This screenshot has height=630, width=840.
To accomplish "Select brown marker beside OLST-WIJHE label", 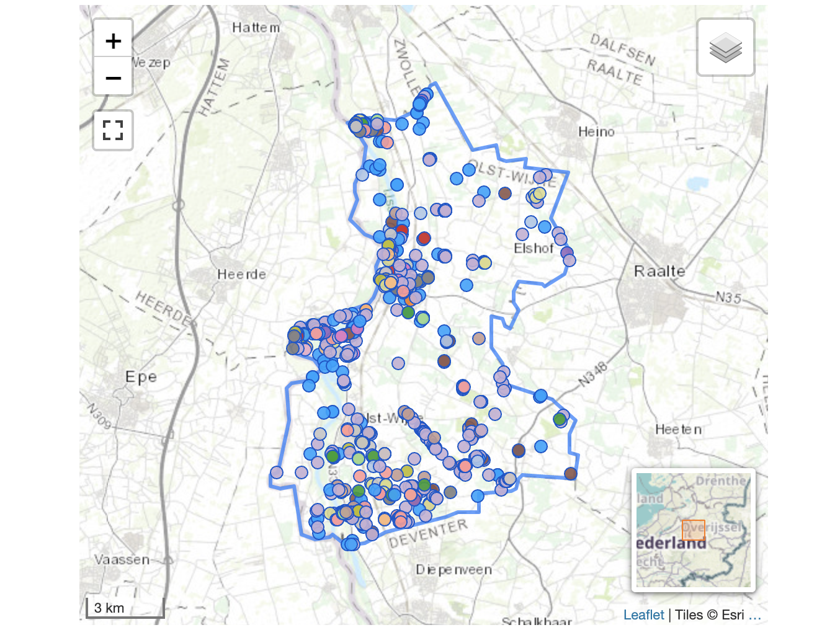I will 505,193.
